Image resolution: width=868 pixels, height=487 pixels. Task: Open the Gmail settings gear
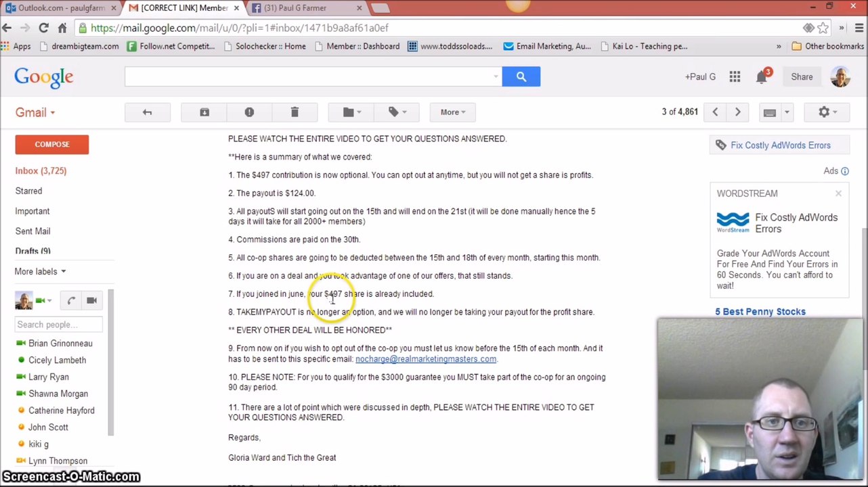click(x=827, y=112)
